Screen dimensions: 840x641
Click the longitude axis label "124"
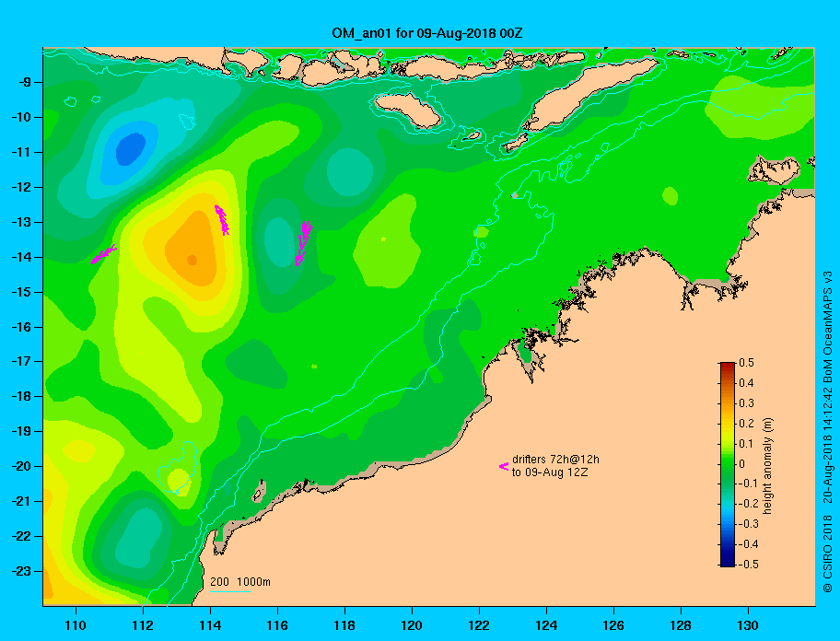[546, 625]
